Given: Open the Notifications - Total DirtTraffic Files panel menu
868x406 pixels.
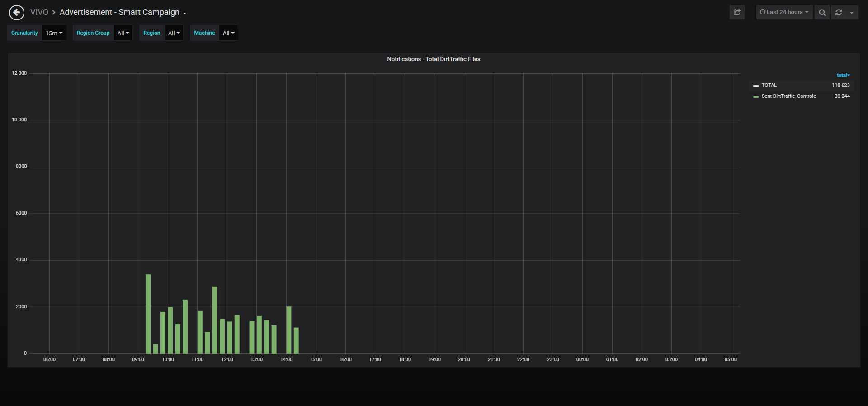Looking at the screenshot, I should pyautogui.click(x=434, y=59).
